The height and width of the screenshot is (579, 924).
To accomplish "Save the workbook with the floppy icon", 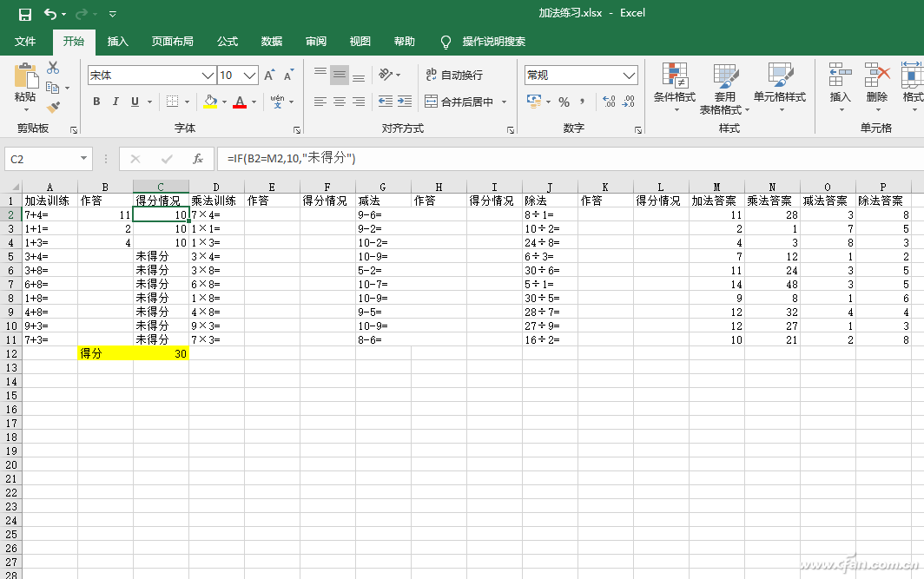I will (24, 14).
